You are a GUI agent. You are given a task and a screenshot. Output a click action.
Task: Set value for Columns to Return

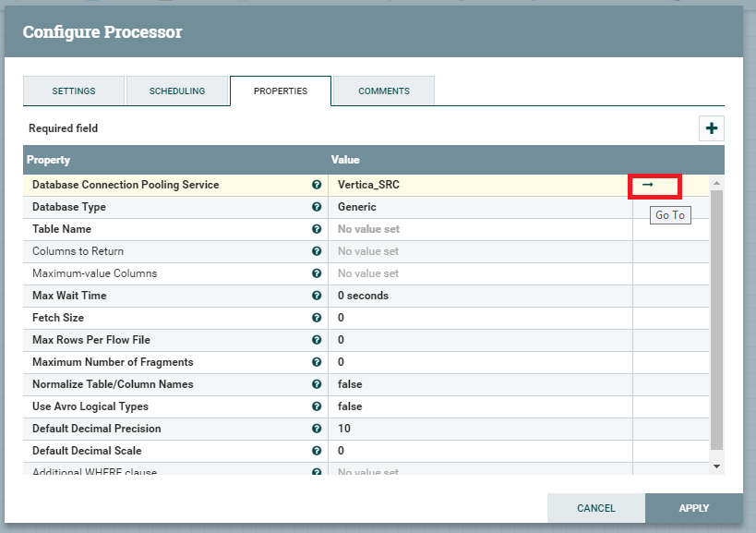pyautogui.click(x=480, y=251)
